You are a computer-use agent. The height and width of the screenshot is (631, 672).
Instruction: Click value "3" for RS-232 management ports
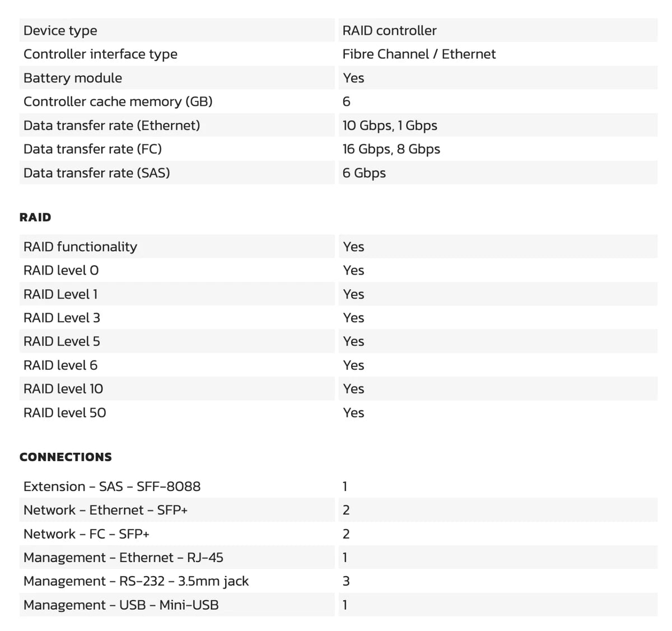click(346, 581)
